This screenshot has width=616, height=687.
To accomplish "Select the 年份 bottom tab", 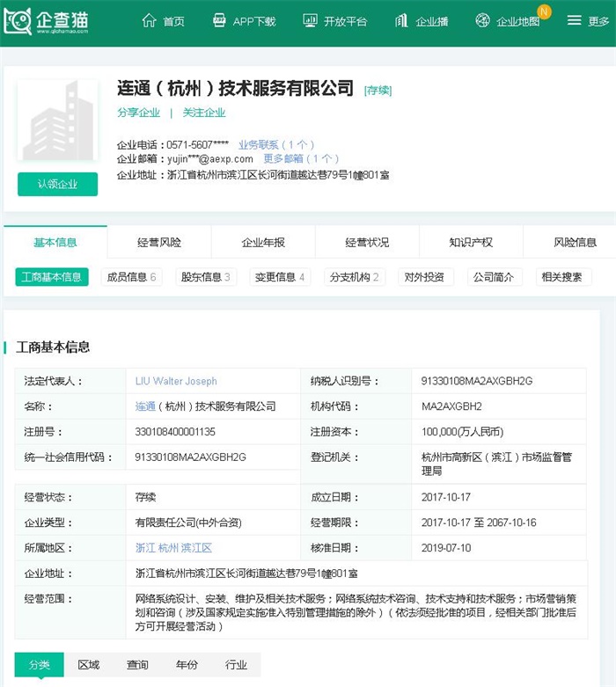I will [x=187, y=665].
